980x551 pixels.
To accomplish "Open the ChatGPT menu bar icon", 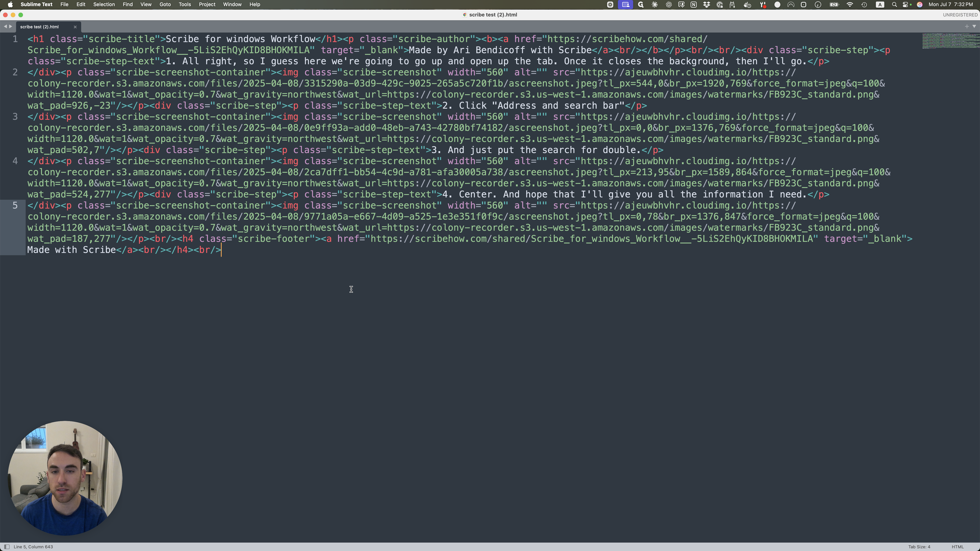I will click(668, 5).
